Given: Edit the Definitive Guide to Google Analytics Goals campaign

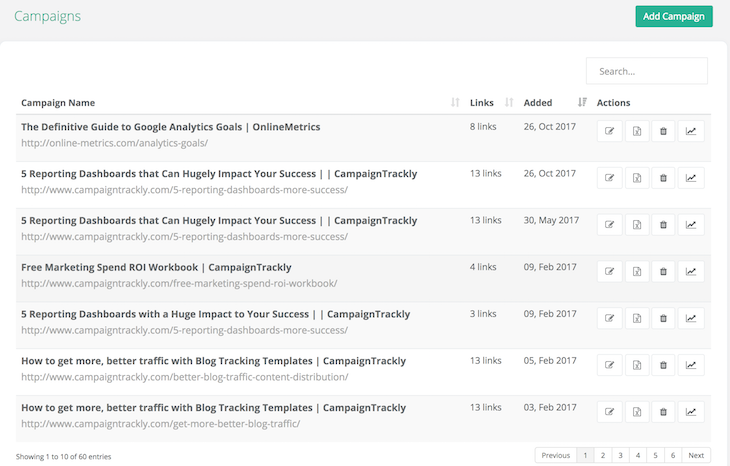Looking at the screenshot, I should 609,131.
